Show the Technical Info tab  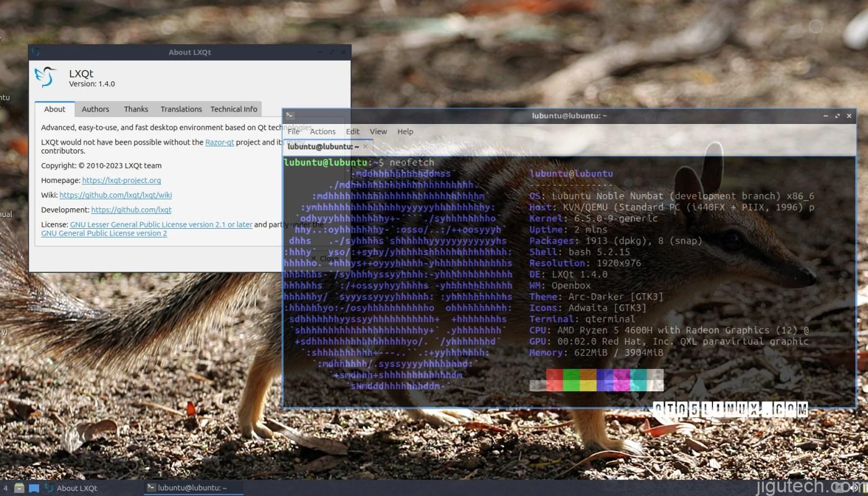[234, 109]
